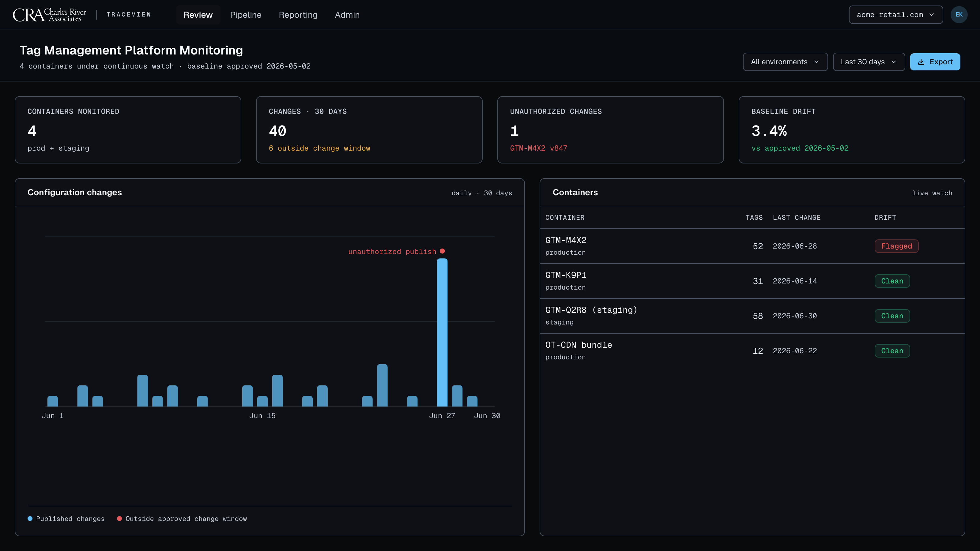
Task: Click the red Outside approved change window dot
Action: click(119, 519)
